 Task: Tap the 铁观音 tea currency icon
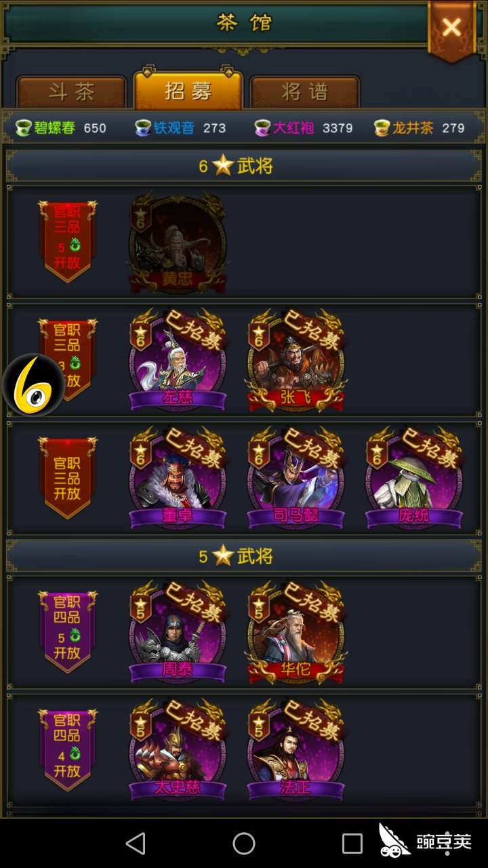[143, 127]
